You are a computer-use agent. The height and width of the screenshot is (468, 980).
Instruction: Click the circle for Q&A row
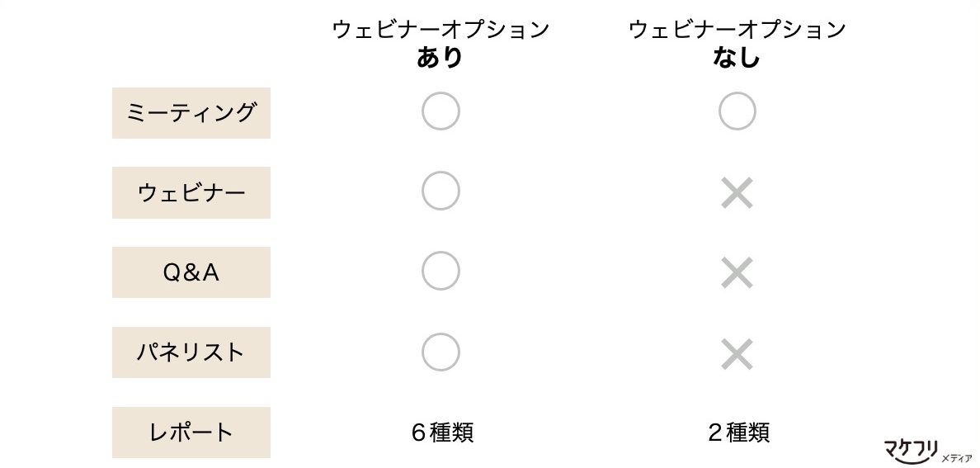pos(441,271)
